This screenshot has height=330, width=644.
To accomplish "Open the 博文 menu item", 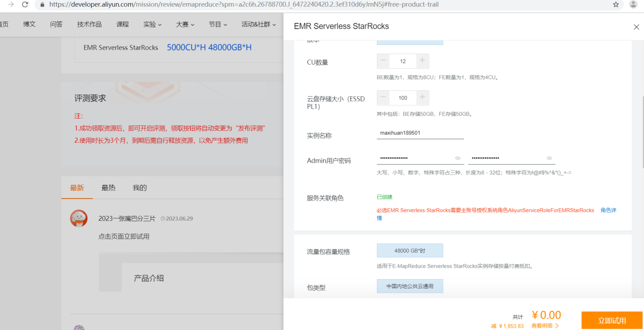I will pos(30,25).
